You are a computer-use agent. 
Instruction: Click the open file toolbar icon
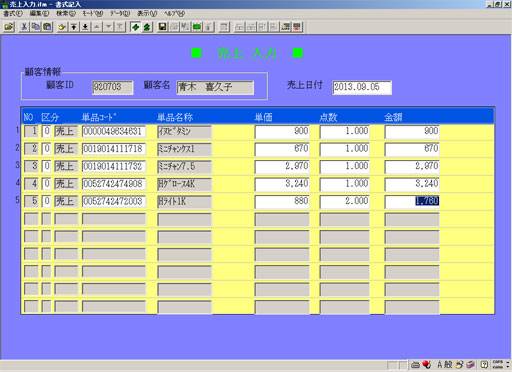pos(9,27)
